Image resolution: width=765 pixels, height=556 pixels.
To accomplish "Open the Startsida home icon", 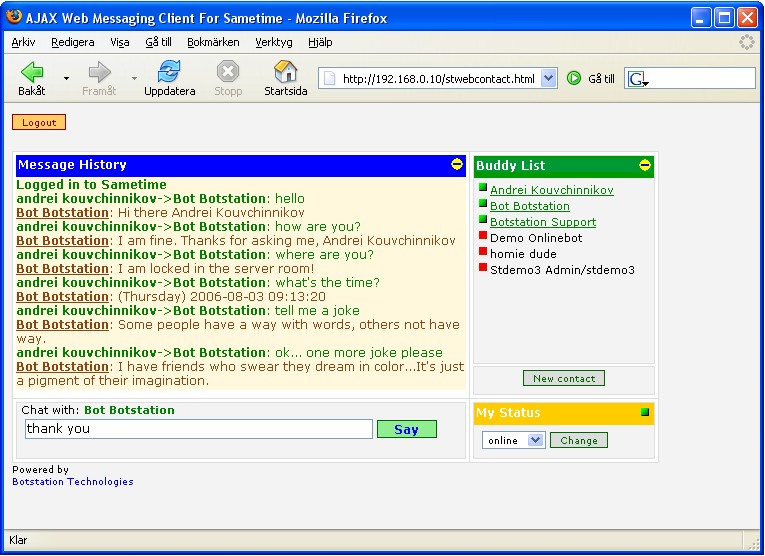I will (x=285, y=72).
